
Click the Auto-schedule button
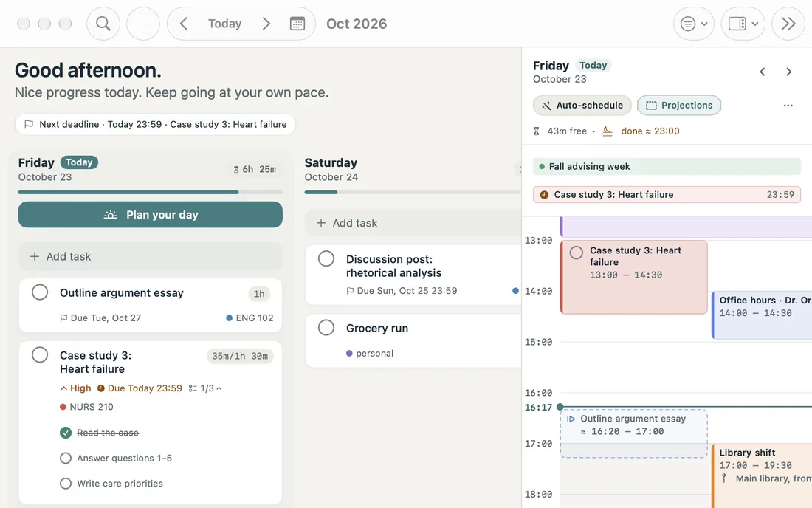click(x=582, y=105)
